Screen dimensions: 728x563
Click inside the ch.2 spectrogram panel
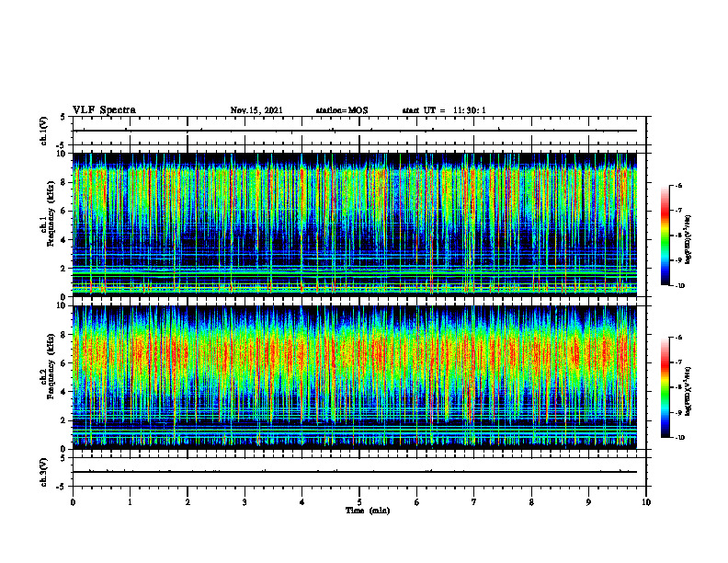(355, 377)
